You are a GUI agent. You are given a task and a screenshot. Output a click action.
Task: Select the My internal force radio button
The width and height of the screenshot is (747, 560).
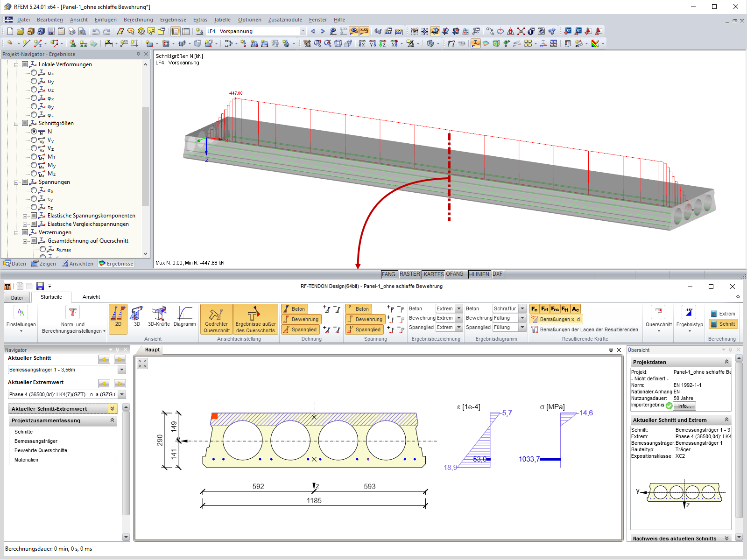34,165
